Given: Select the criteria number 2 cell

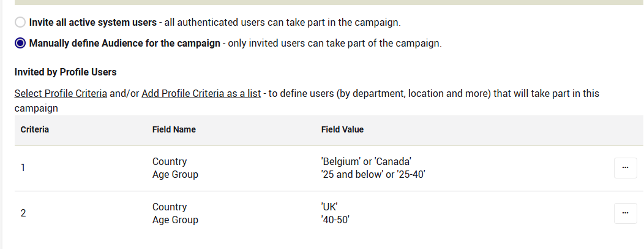Looking at the screenshot, I should (x=23, y=213).
